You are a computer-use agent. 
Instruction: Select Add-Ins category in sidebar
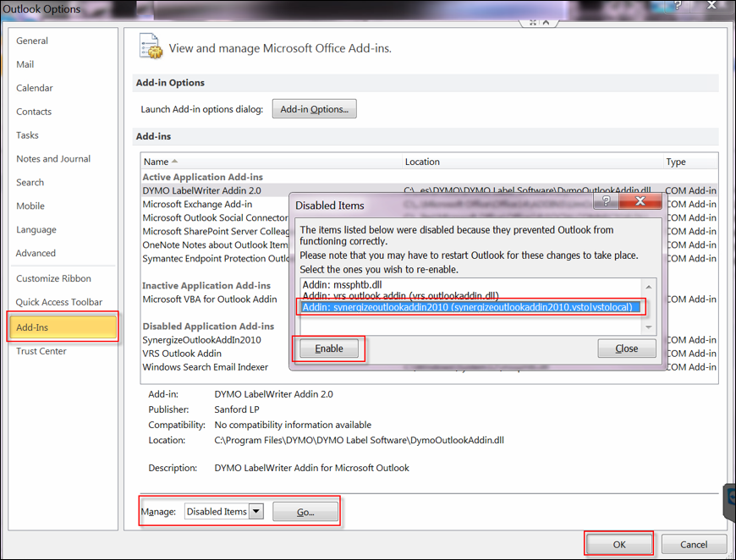(x=63, y=327)
